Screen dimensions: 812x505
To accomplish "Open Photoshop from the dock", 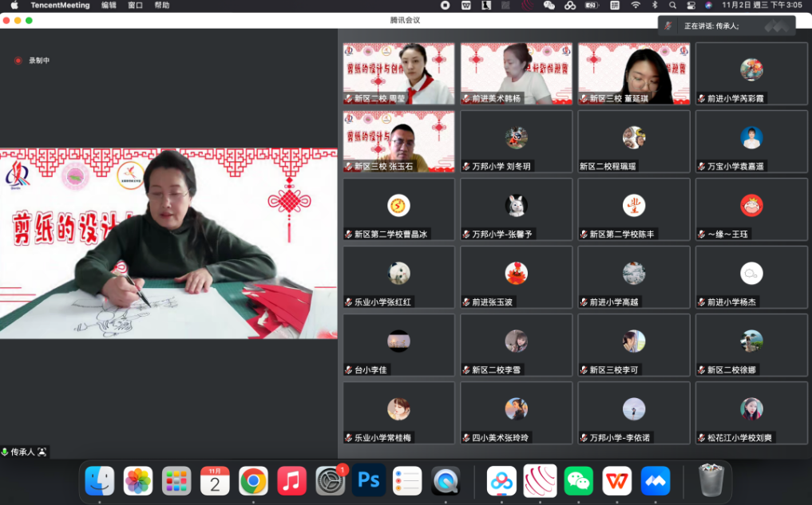I will [368, 481].
